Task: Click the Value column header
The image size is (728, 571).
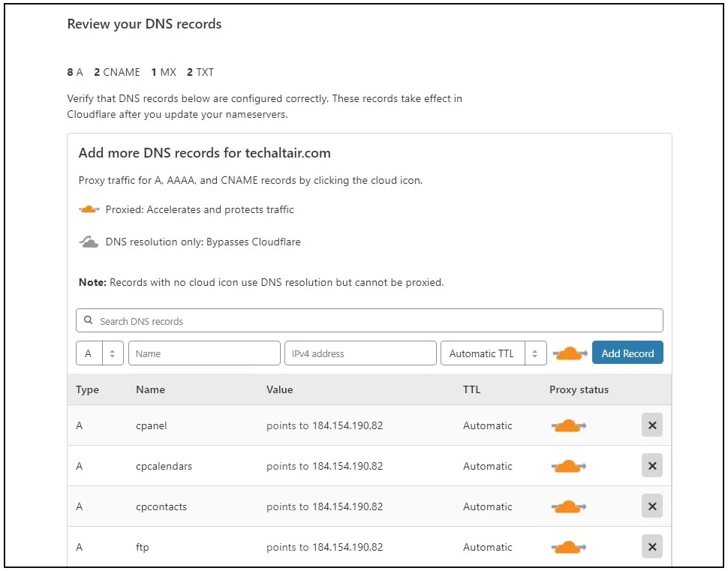Action: (279, 389)
